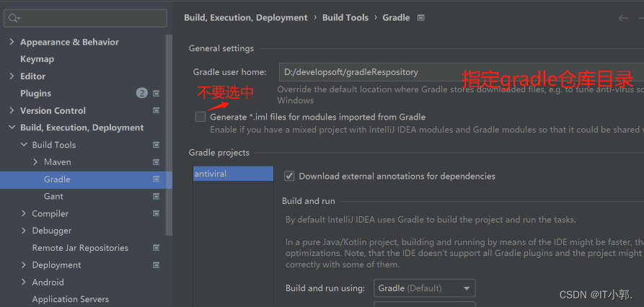Click the project icon on Gant row
The height and width of the screenshot is (307, 644).
(x=156, y=196)
